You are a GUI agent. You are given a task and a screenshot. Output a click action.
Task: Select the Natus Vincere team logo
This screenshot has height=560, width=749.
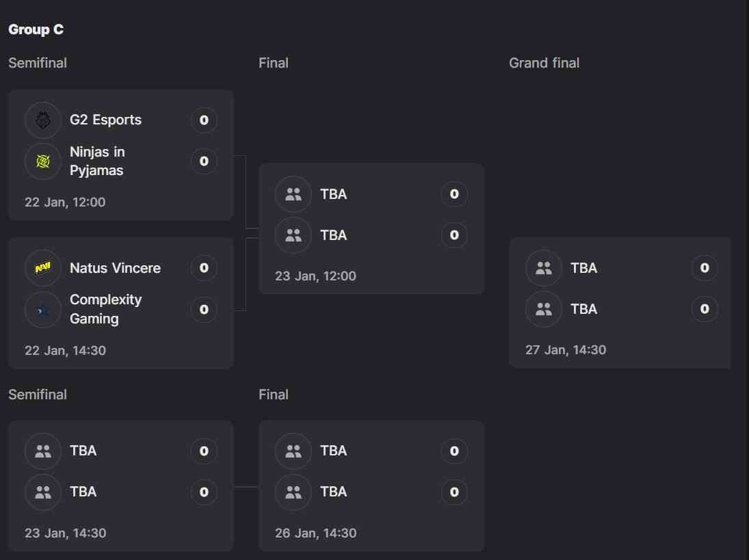point(42,268)
